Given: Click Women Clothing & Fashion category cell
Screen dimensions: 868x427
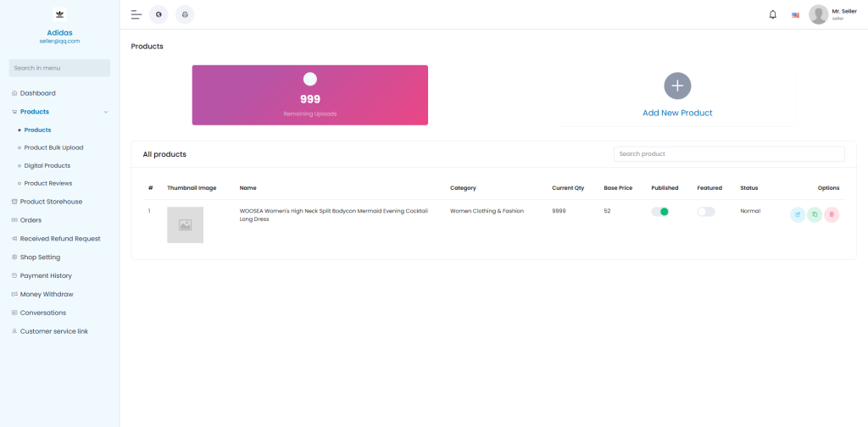Looking at the screenshot, I should pos(487,211).
